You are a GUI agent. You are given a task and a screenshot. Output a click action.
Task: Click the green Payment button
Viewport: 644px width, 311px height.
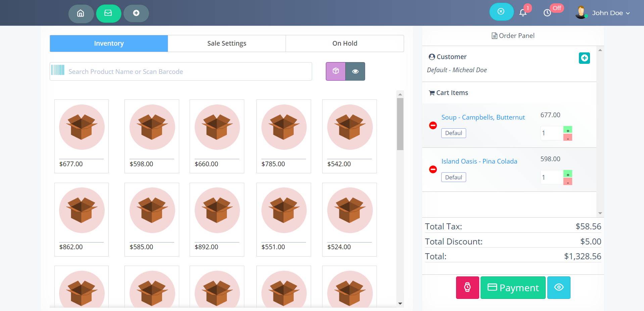513,287
